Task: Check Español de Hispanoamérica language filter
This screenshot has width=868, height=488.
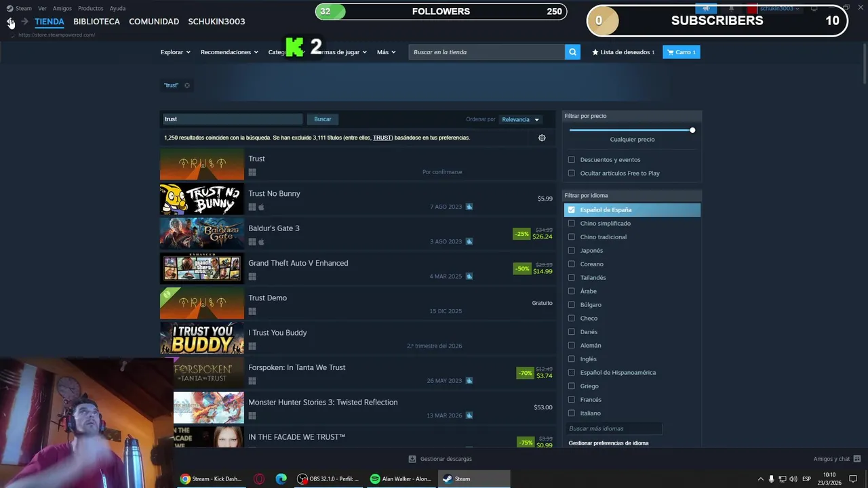Action: coord(572,373)
